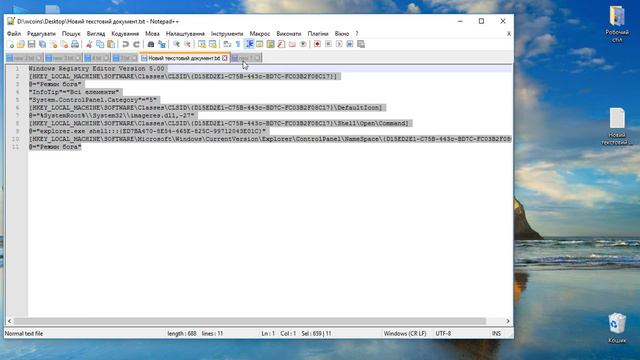The image size is (640, 360).
Task: Open the Виконати menu
Action: tap(289, 33)
